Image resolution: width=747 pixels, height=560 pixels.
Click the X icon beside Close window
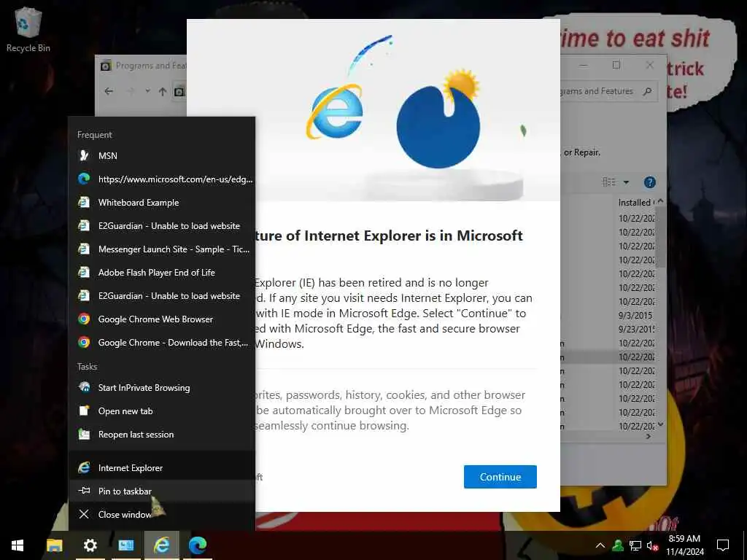point(84,514)
